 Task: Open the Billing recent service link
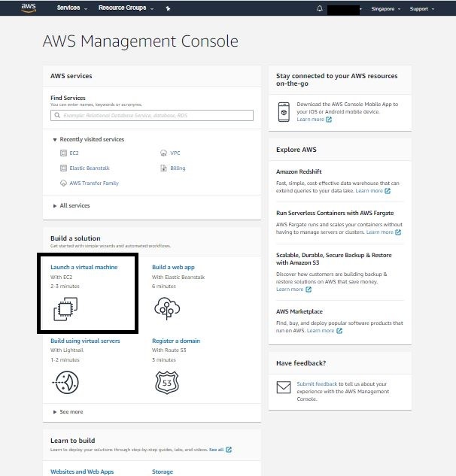click(x=178, y=168)
